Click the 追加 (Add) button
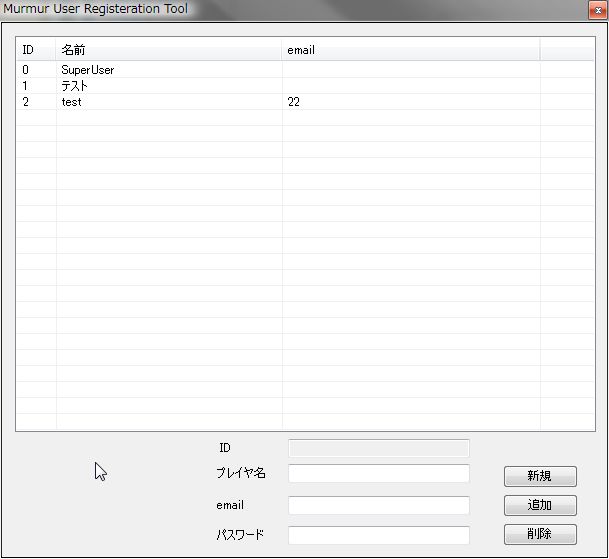Image resolution: width=609 pixels, height=559 pixels. pyautogui.click(x=540, y=505)
